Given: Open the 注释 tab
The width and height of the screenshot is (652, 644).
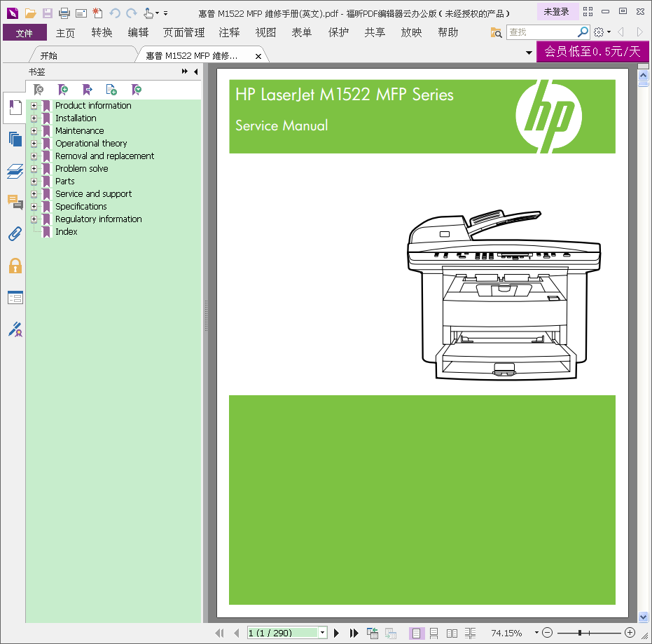Looking at the screenshot, I should [x=229, y=32].
